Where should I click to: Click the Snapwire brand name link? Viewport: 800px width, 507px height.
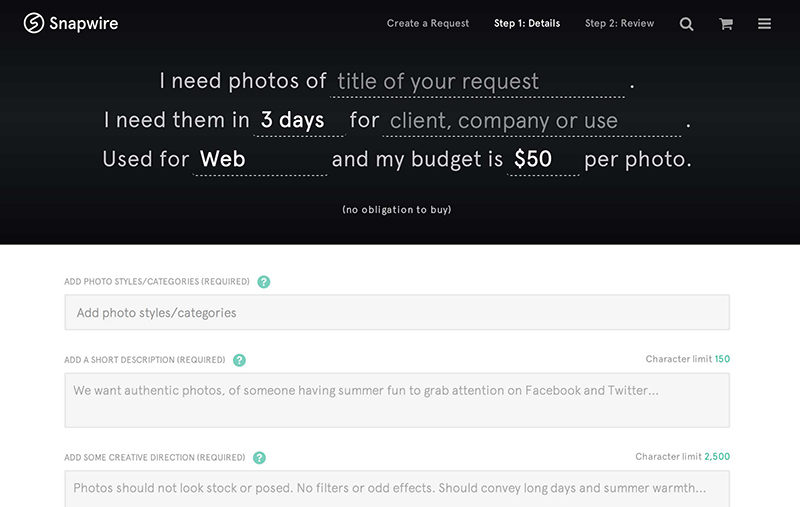click(x=84, y=23)
